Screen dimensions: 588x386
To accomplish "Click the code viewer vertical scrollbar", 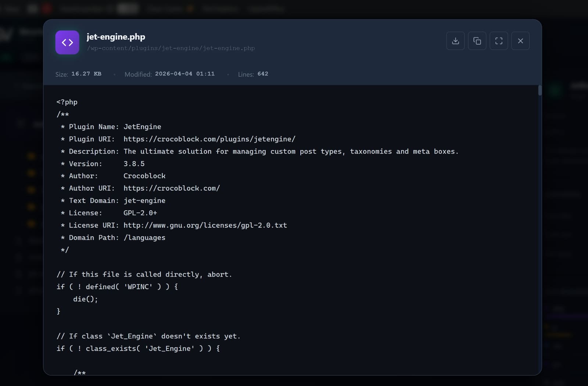I will point(539,90).
